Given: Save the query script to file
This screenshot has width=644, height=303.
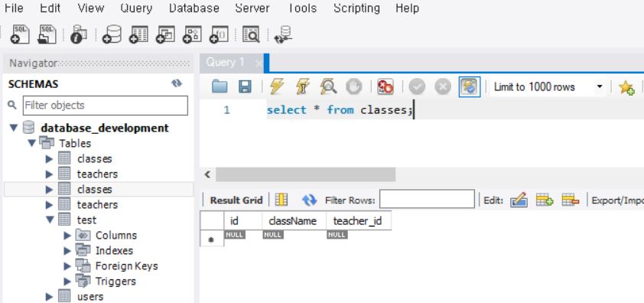Looking at the screenshot, I should (246, 86).
